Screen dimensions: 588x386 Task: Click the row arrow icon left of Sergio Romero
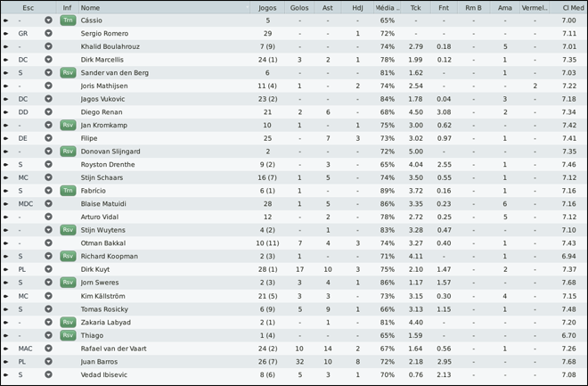coord(5,33)
